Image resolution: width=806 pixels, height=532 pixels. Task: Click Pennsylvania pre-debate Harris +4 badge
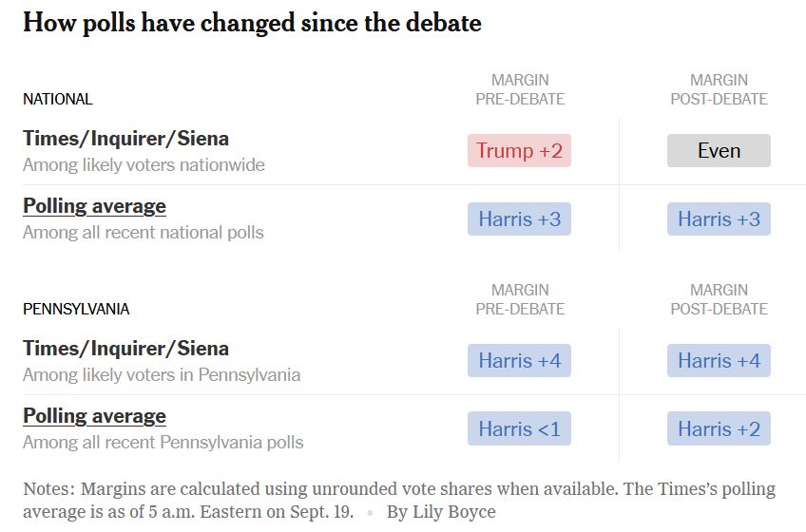[519, 361]
